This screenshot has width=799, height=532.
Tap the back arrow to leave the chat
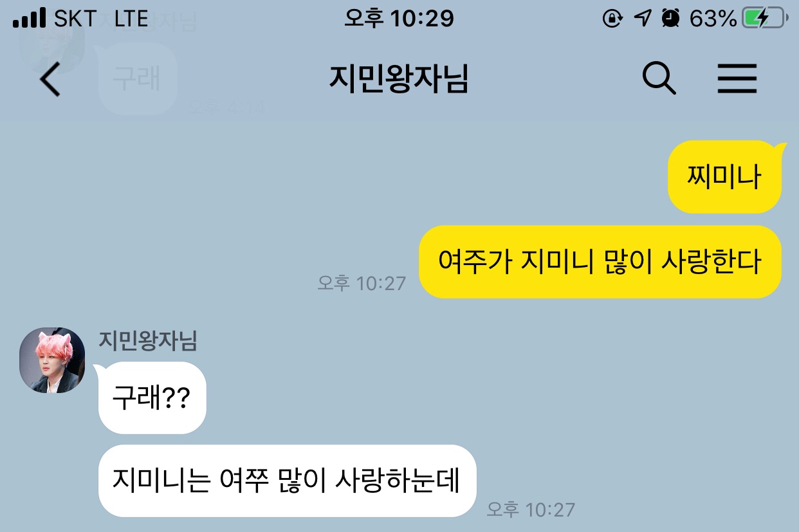50,81
